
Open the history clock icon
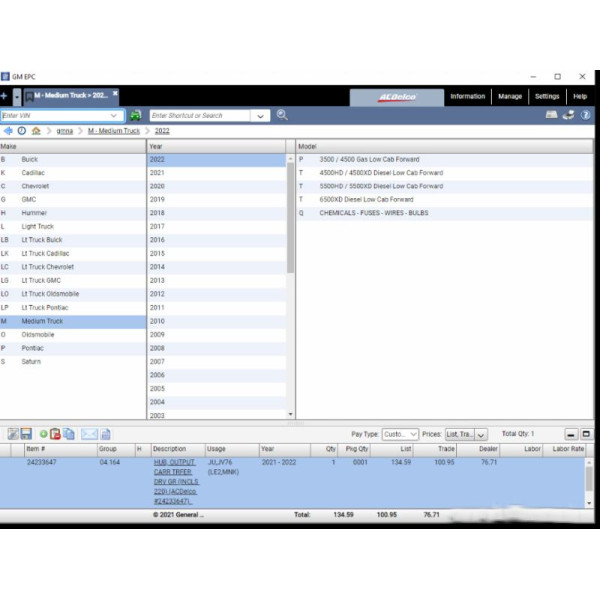point(21,131)
